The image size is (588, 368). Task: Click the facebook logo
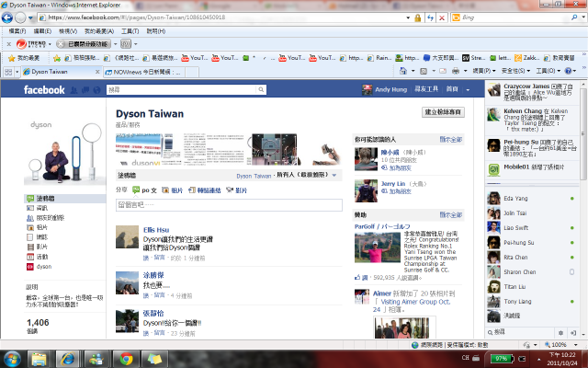pyautogui.click(x=44, y=90)
